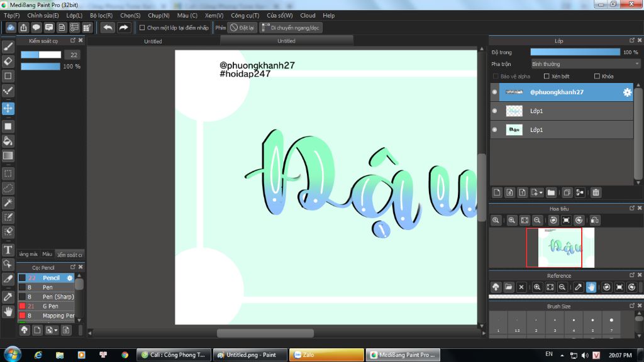Undock the Kiểm soát cọ panel
This screenshot has width=644, height=362.
[73, 40]
